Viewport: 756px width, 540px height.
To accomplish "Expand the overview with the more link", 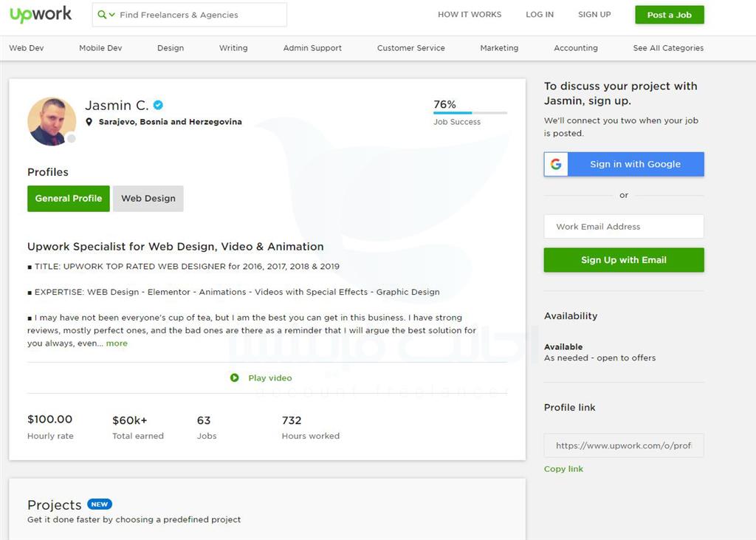I will coord(117,343).
